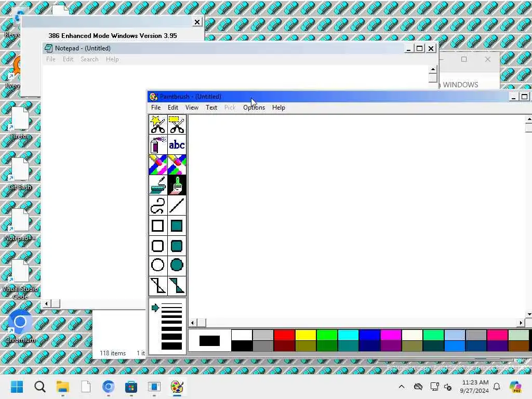
Task: Select the Filled Circle/Ellipse tool
Action: pos(177,265)
